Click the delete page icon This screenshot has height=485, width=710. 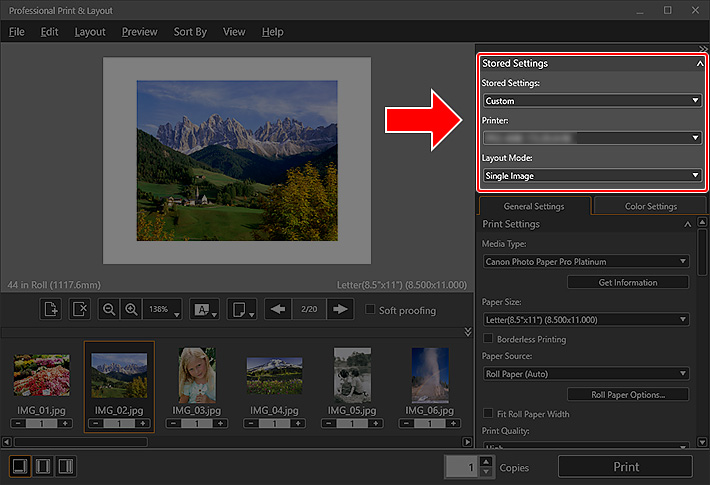click(80, 310)
